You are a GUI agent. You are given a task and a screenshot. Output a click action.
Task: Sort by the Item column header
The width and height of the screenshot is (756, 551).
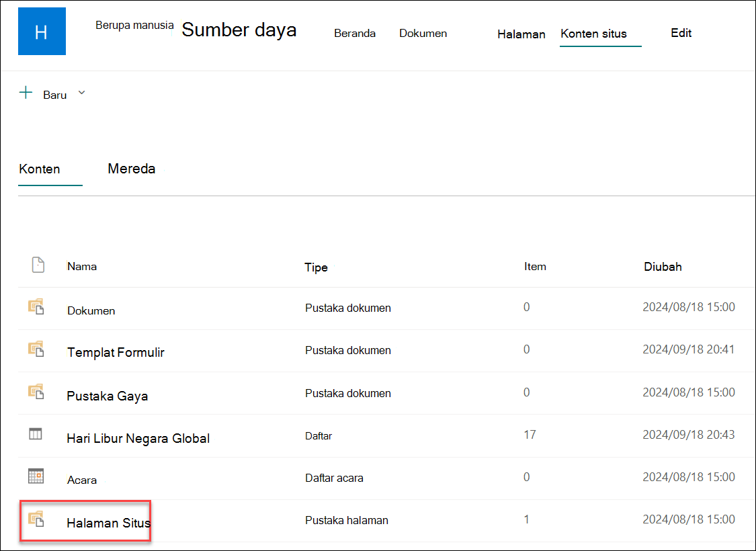tap(535, 267)
